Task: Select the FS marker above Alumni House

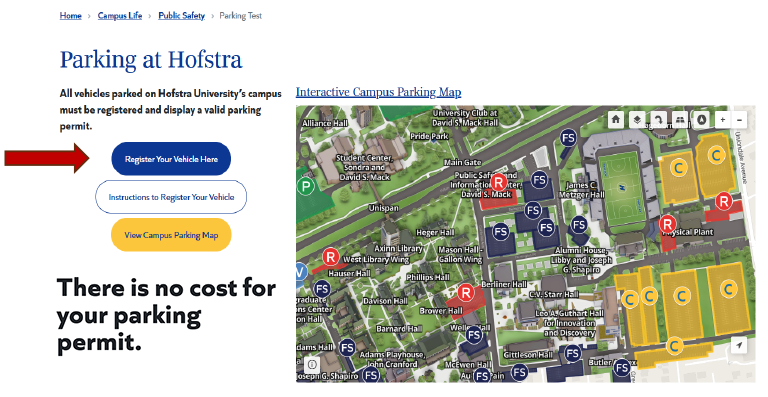Action: click(579, 225)
